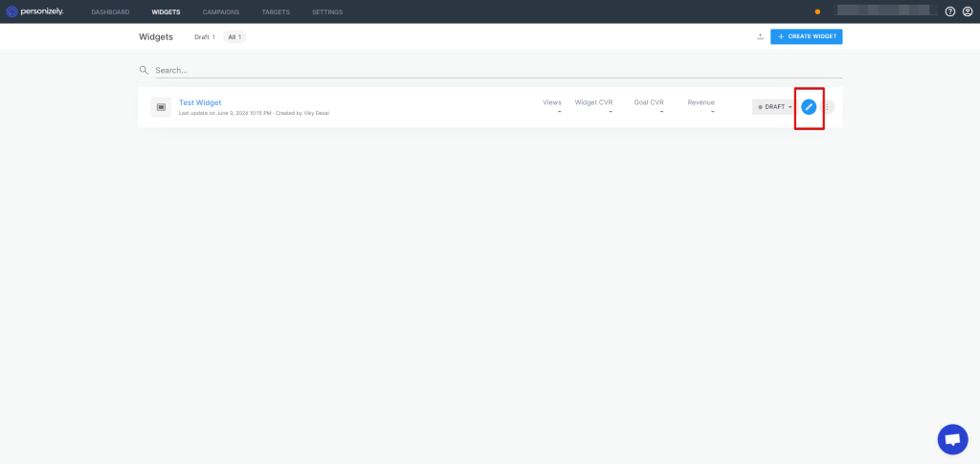The height and width of the screenshot is (464, 980).
Task: Click the magnifying glass search icon
Action: click(x=144, y=70)
